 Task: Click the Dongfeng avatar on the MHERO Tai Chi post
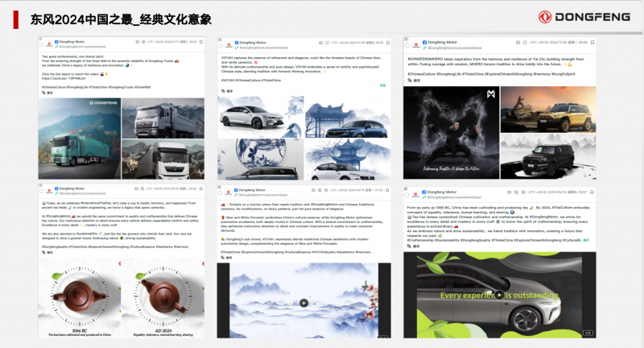click(x=415, y=45)
